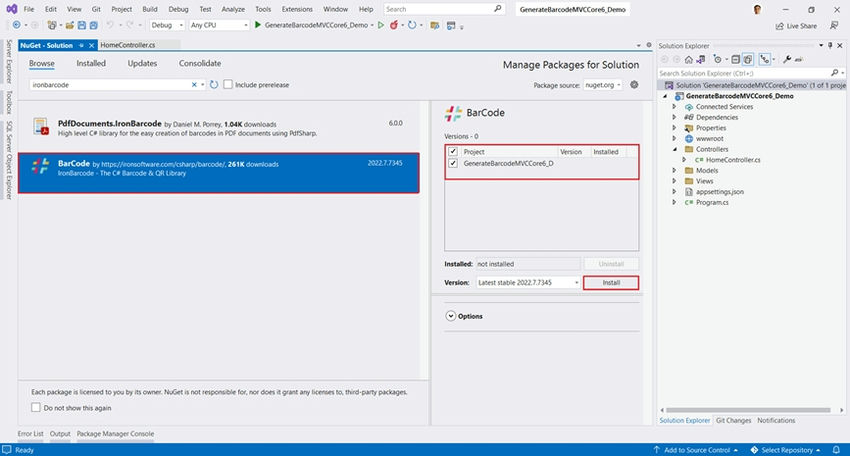Check Do not show this again
Viewport: 850px width, 456px height.
[36, 407]
